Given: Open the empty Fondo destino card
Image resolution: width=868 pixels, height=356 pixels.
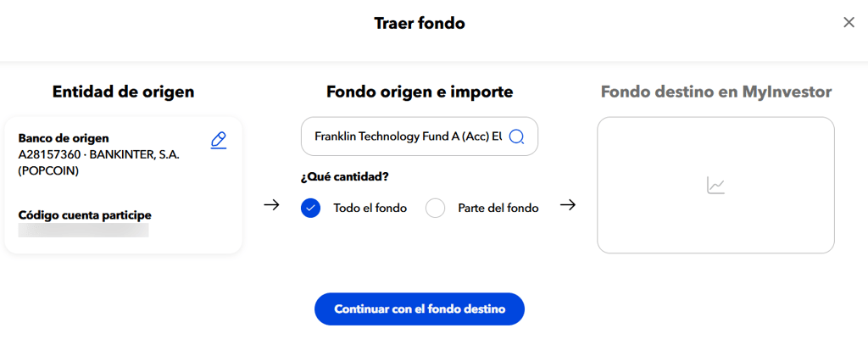Looking at the screenshot, I should [x=715, y=186].
